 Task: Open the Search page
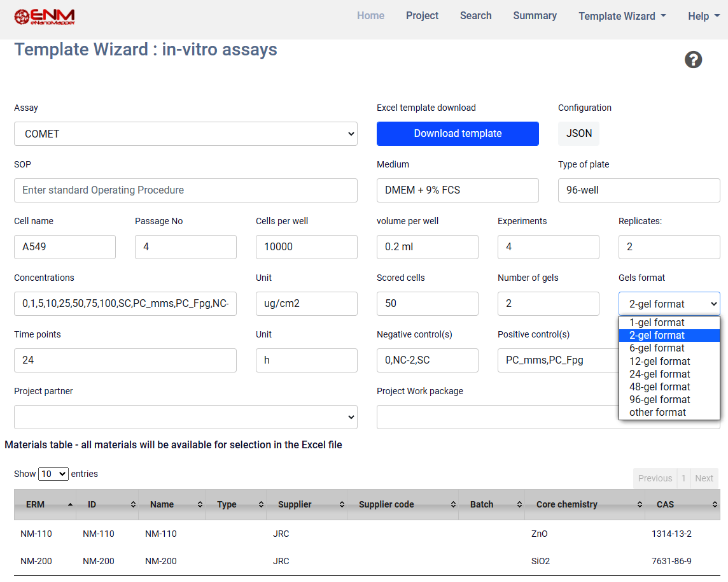click(475, 16)
